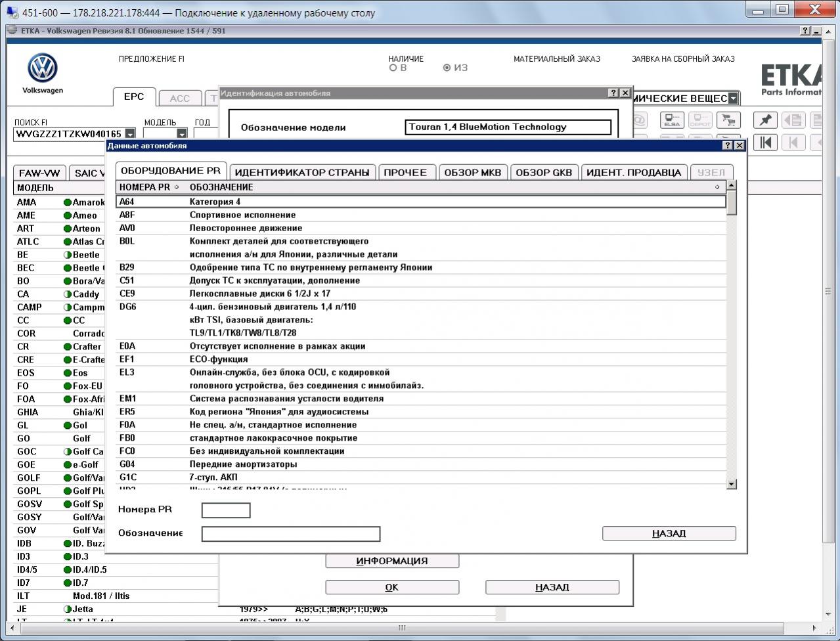Open the ПРОЧЕЕ tab
The width and height of the screenshot is (840, 641).
(405, 172)
